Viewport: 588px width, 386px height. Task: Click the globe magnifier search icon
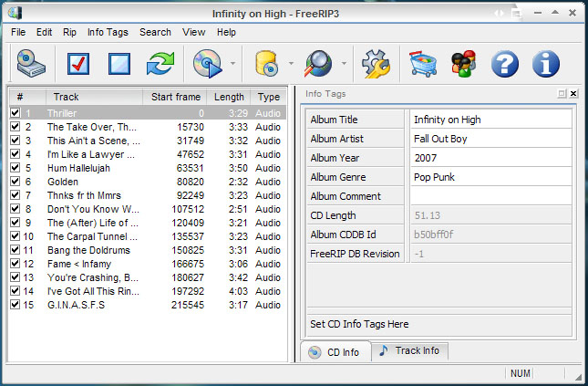click(x=318, y=64)
